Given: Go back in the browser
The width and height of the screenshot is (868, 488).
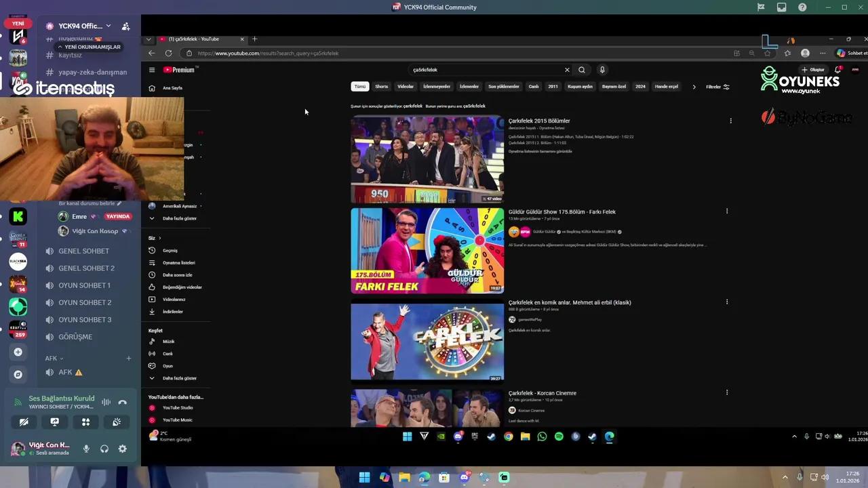Looking at the screenshot, I should tap(151, 53).
